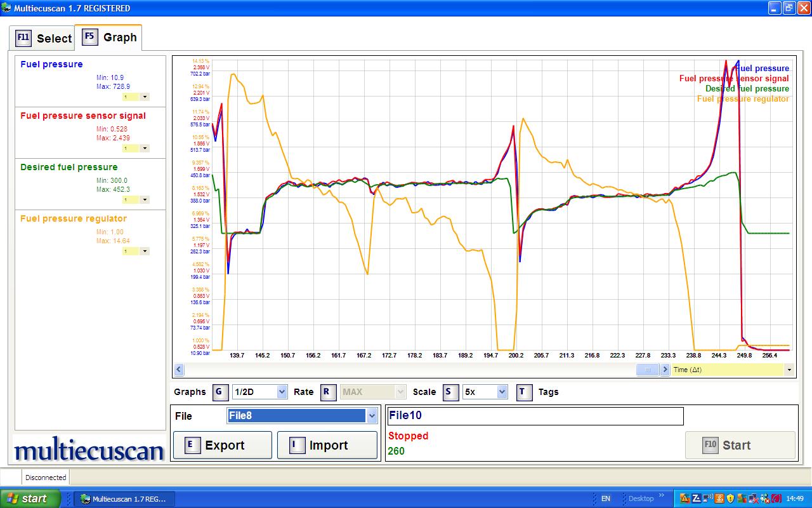Click the wireless network tray icon
Viewport: 812px width, 508px height.
pos(708,499)
